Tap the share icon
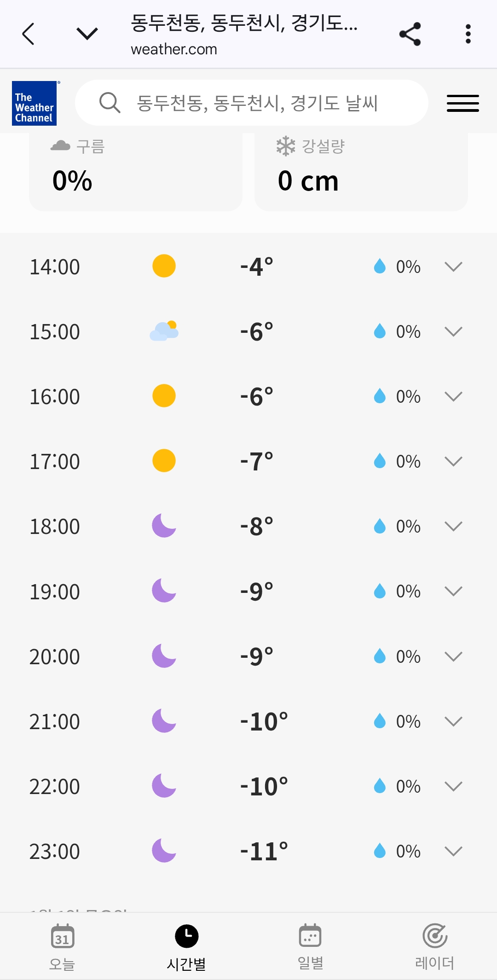This screenshot has width=497, height=980. pos(410,34)
